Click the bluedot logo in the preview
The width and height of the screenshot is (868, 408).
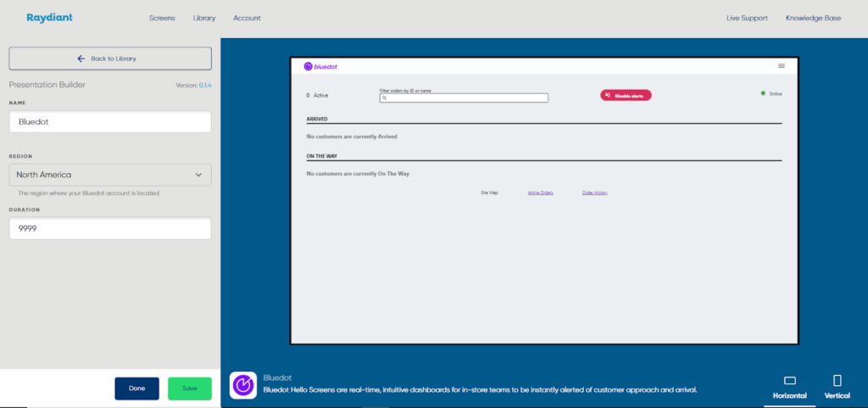click(320, 66)
